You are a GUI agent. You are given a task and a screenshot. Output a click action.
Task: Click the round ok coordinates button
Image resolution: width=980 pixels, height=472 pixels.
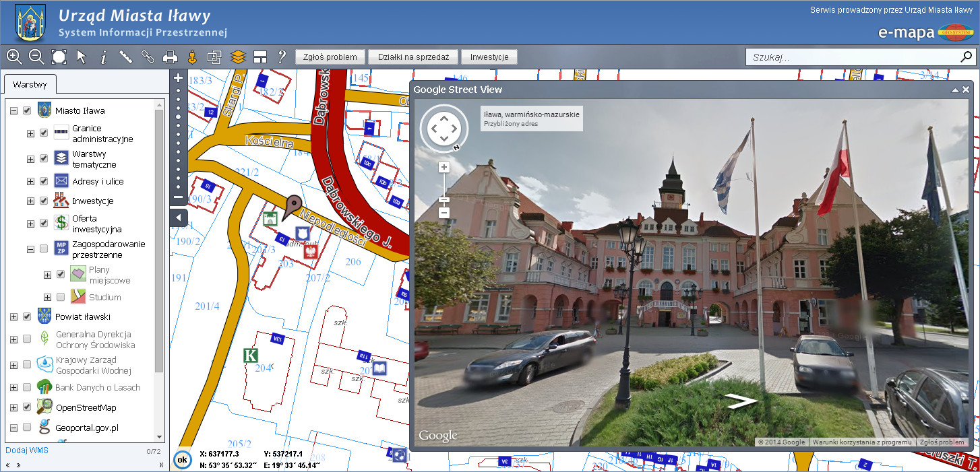[x=182, y=459]
